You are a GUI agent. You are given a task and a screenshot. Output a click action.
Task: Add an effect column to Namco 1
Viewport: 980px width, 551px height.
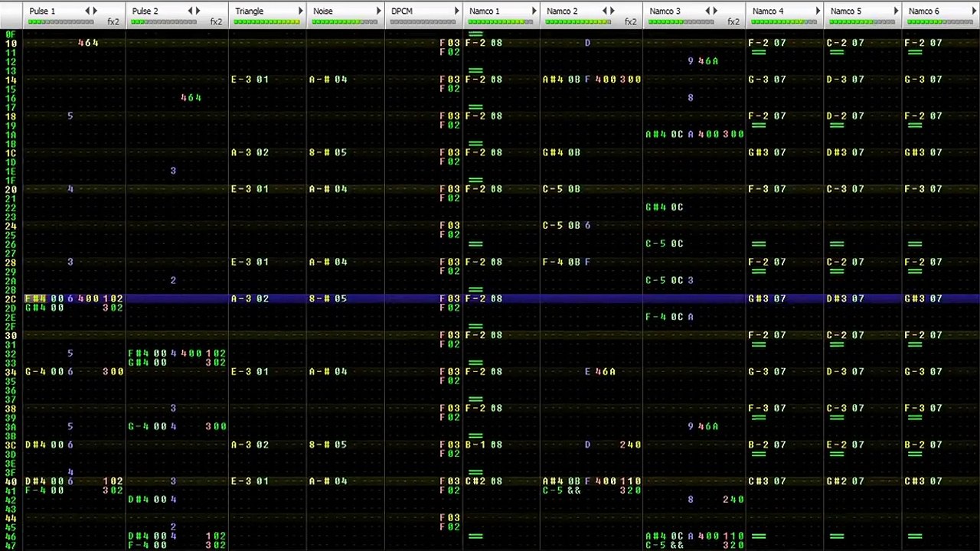click(534, 11)
